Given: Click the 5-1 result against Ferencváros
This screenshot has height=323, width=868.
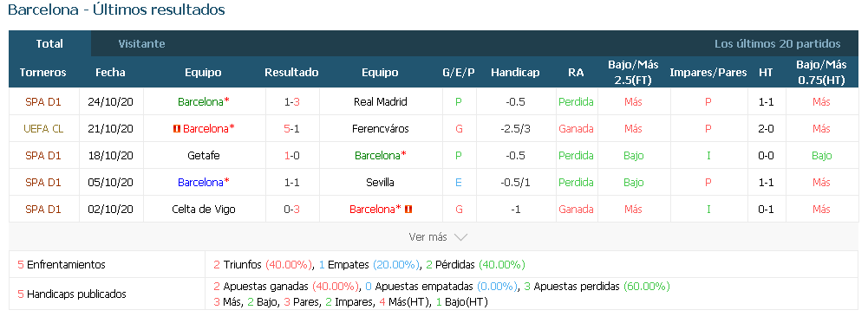Looking at the screenshot, I should (291, 129).
